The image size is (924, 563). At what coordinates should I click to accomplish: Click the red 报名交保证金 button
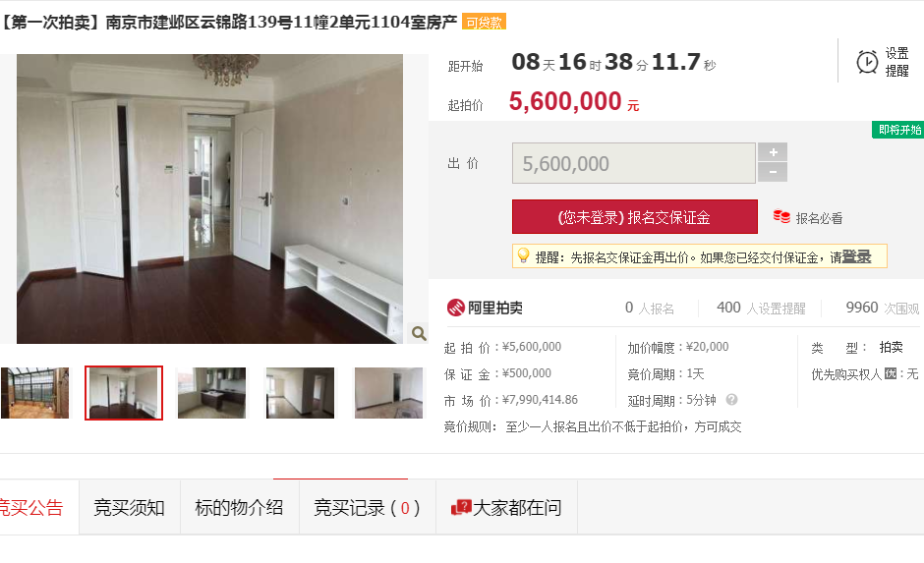point(635,217)
